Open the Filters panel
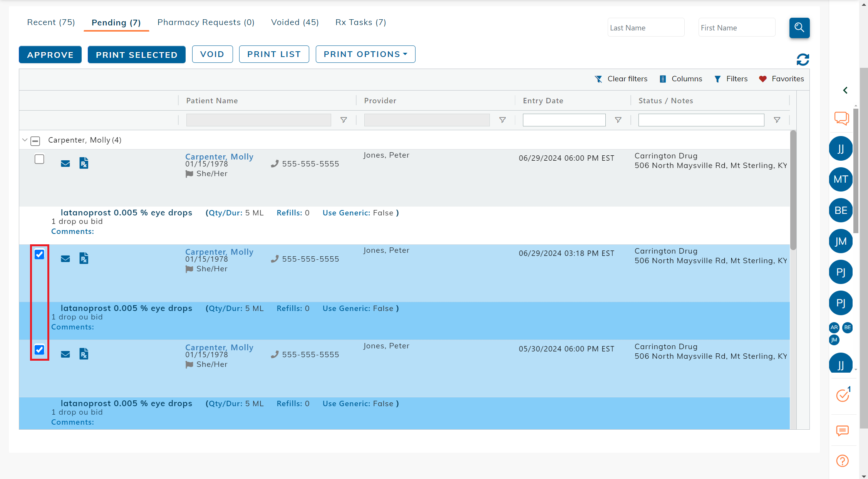 click(x=731, y=79)
